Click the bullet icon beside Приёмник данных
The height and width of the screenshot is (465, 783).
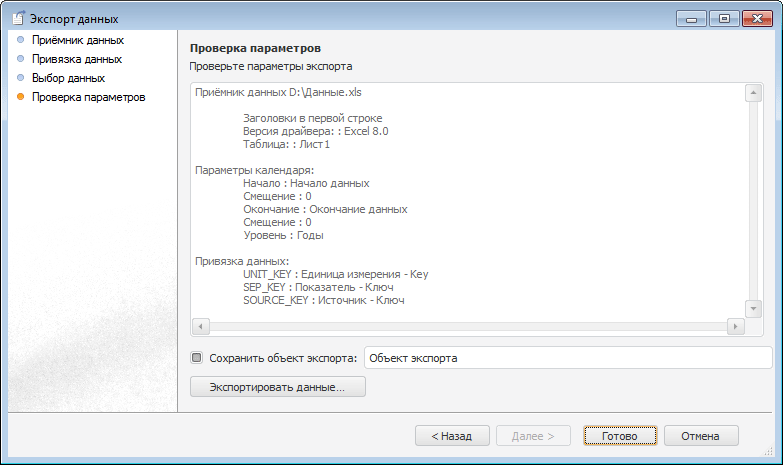[x=20, y=41]
